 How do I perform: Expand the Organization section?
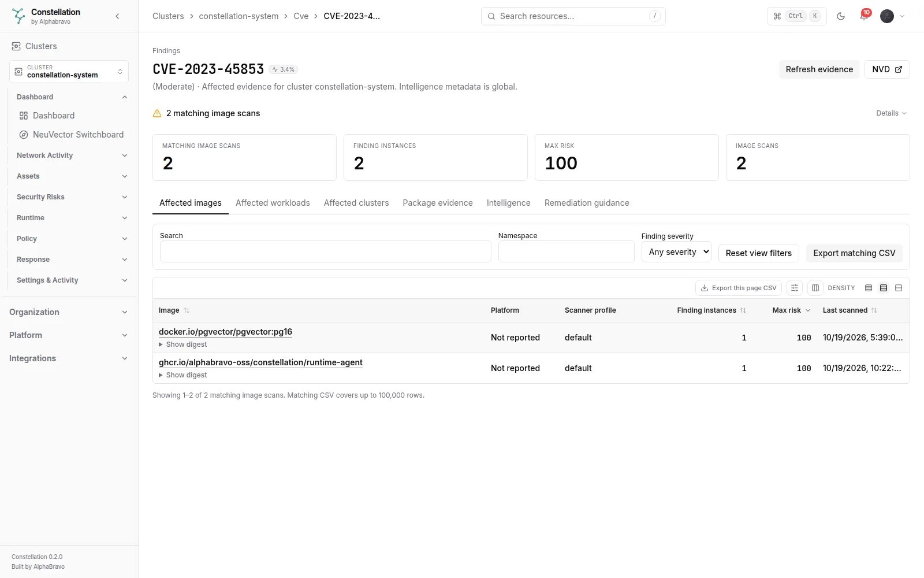[69, 312]
